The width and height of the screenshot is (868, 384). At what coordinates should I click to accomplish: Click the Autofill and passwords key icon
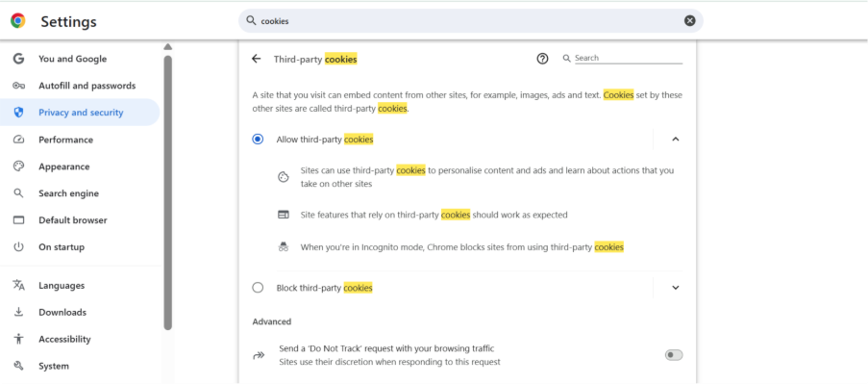pyautogui.click(x=19, y=86)
